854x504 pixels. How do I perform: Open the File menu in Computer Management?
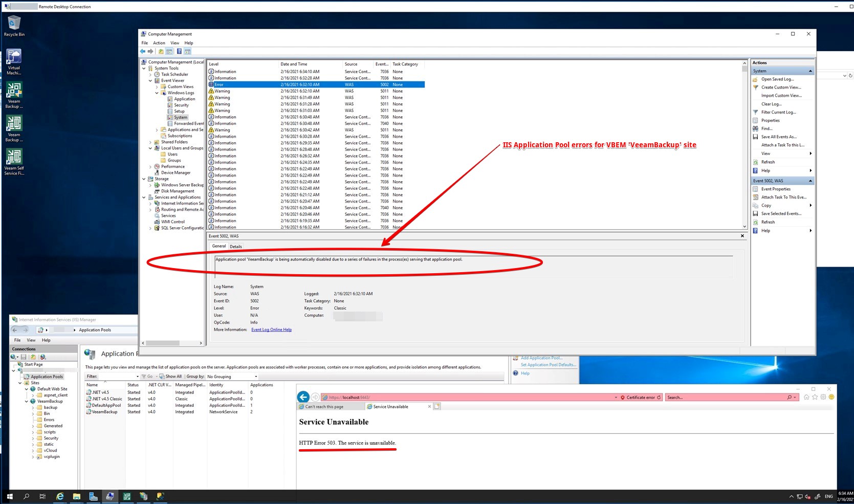coord(145,43)
